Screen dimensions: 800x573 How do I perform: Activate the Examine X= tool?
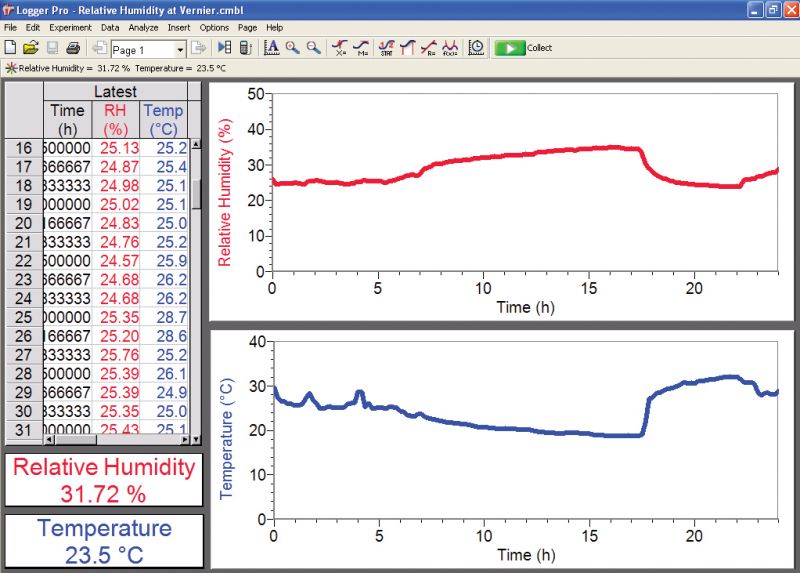point(340,48)
